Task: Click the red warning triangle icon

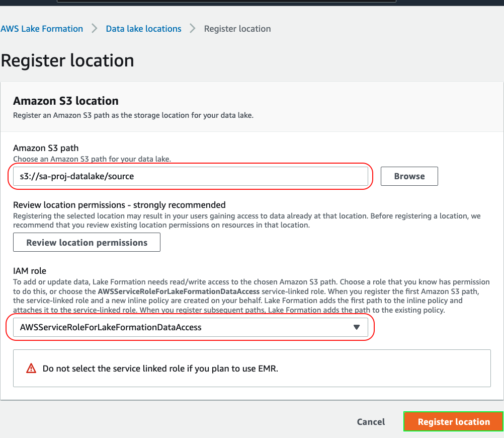Action: pos(31,369)
